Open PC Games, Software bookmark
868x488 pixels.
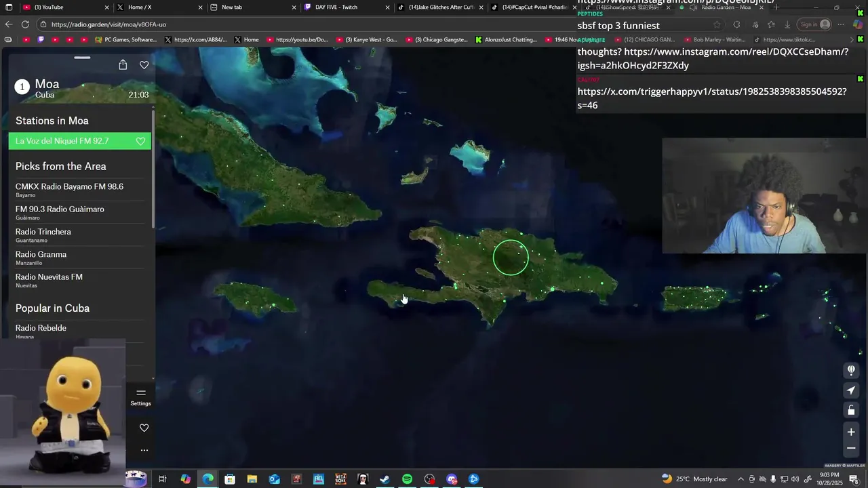coord(125,40)
